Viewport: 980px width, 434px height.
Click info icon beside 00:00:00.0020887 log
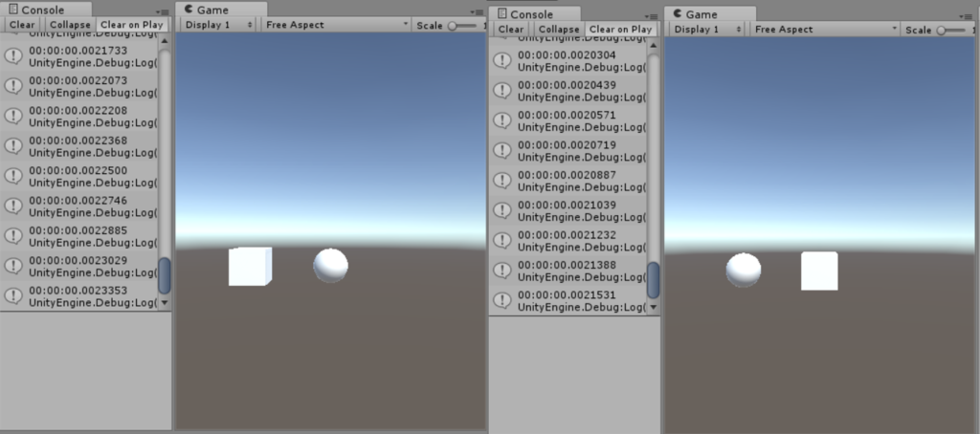(501, 180)
